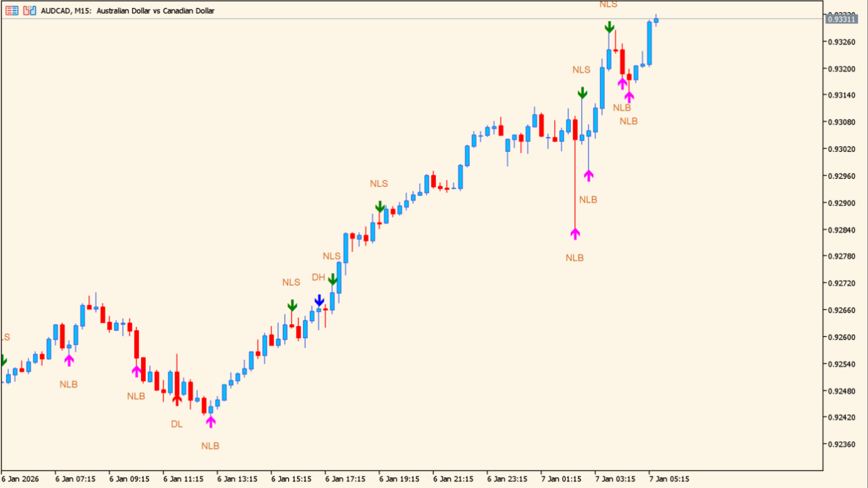Screen dimensions: 868x488
Task: Select the blue down arrow beside DH
Action: coord(319,300)
